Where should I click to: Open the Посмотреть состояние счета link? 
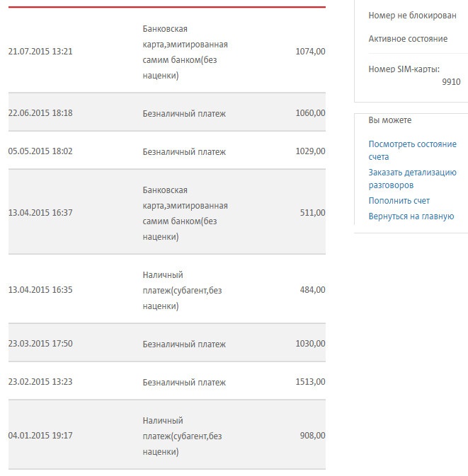click(x=412, y=150)
